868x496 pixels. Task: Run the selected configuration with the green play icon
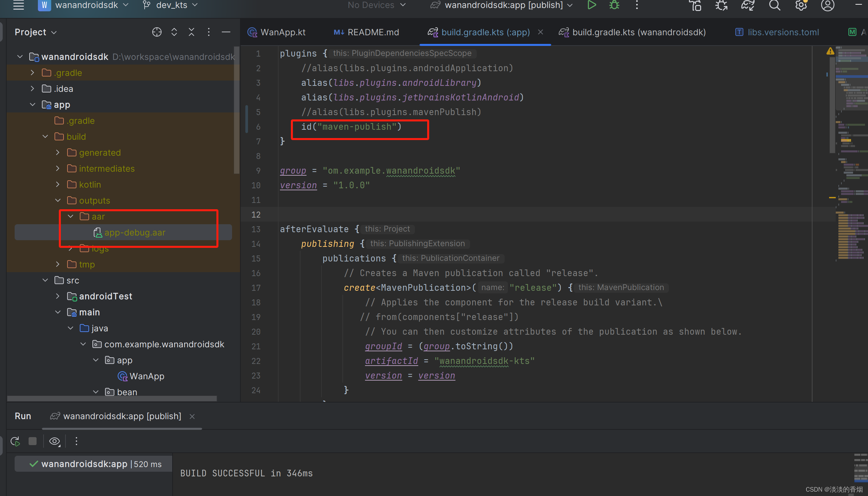click(592, 5)
